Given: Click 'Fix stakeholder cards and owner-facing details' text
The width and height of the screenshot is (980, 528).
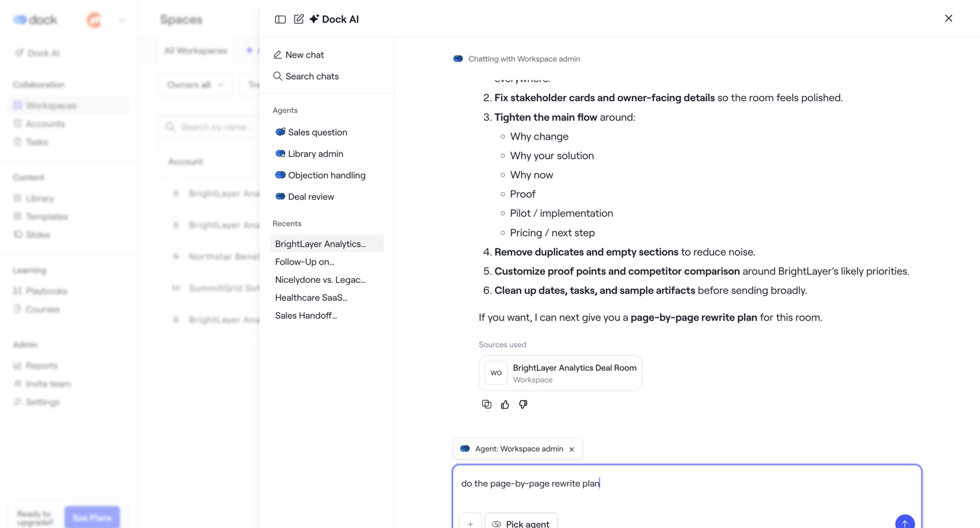Looking at the screenshot, I should (x=605, y=98).
